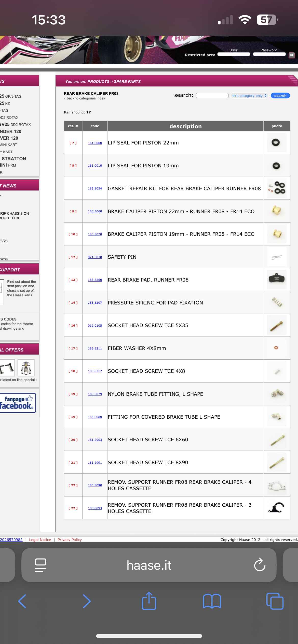Tap Safari forward arrow
Viewport: 298px width, 644px height.
click(87, 601)
